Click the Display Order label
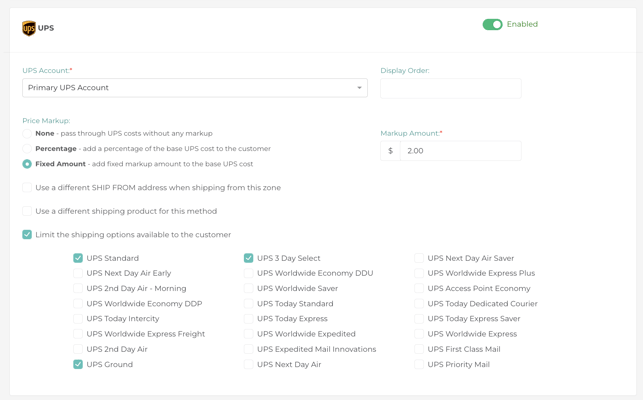Image resolution: width=643 pixels, height=400 pixels. tap(405, 71)
